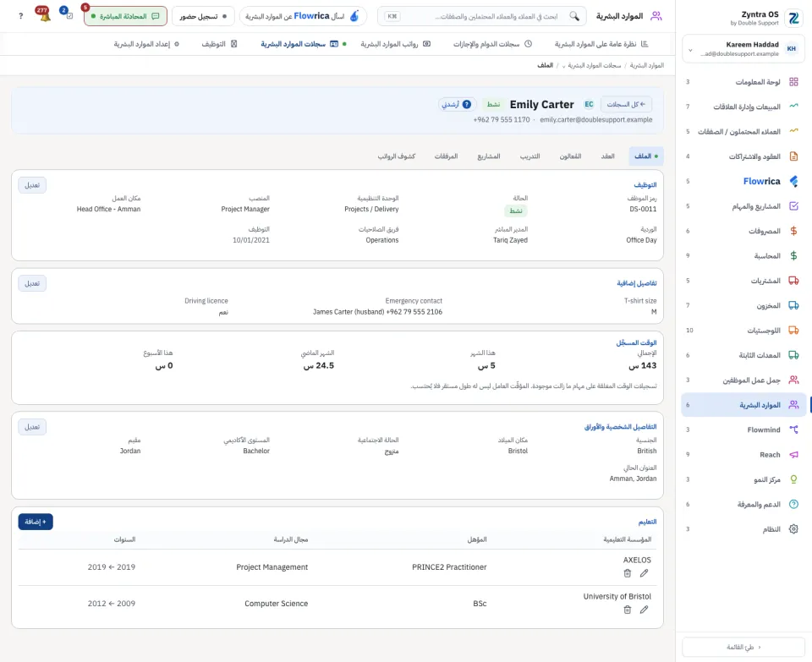Open the العقود والاشتراكات document icon in the sidebar
This screenshot has width=812, height=662.
pos(793,156)
